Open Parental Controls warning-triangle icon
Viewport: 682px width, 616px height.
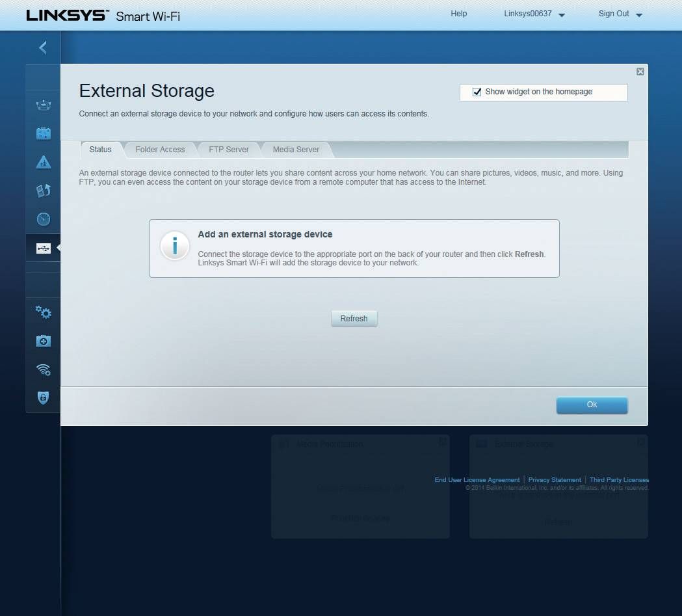pyautogui.click(x=43, y=162)
